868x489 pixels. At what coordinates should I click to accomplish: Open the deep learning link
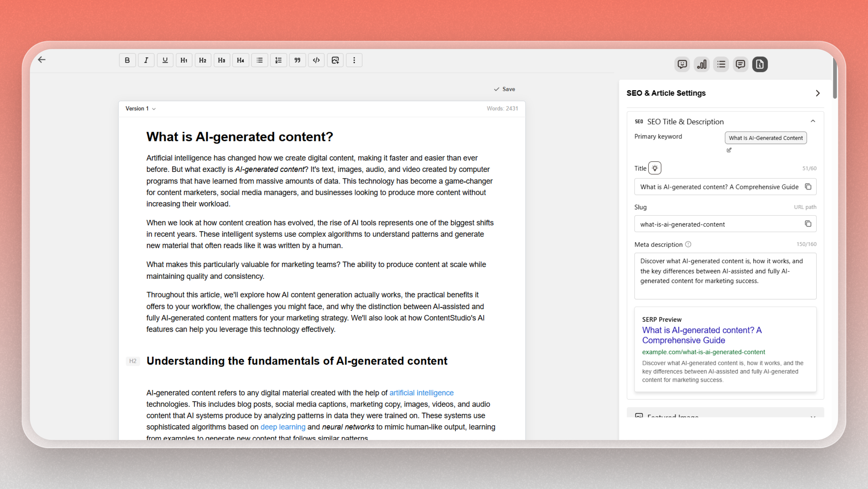(x=283, y=427)
